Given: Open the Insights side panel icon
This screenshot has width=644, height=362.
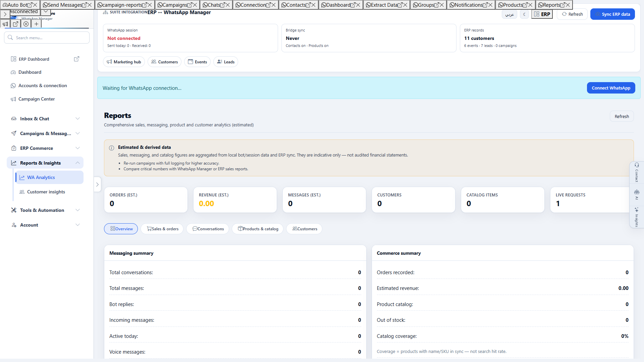Looking at the screenshot, I should click(x=637, y=217).
